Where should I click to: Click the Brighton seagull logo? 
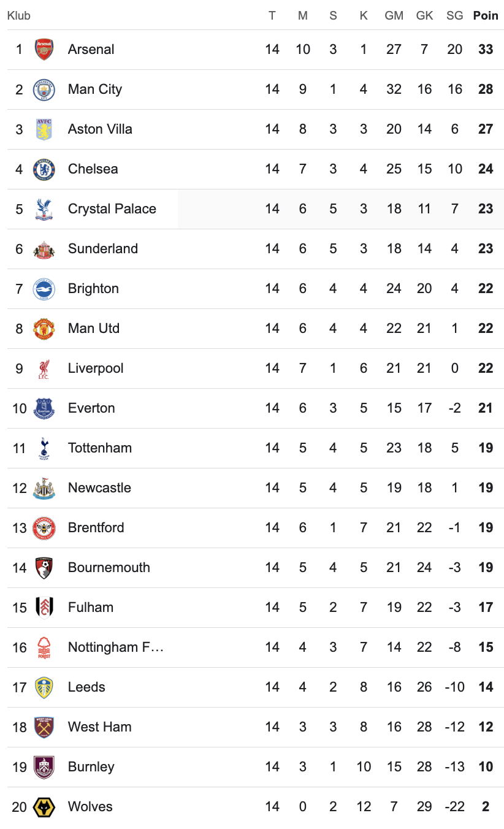tap(44, 289)
